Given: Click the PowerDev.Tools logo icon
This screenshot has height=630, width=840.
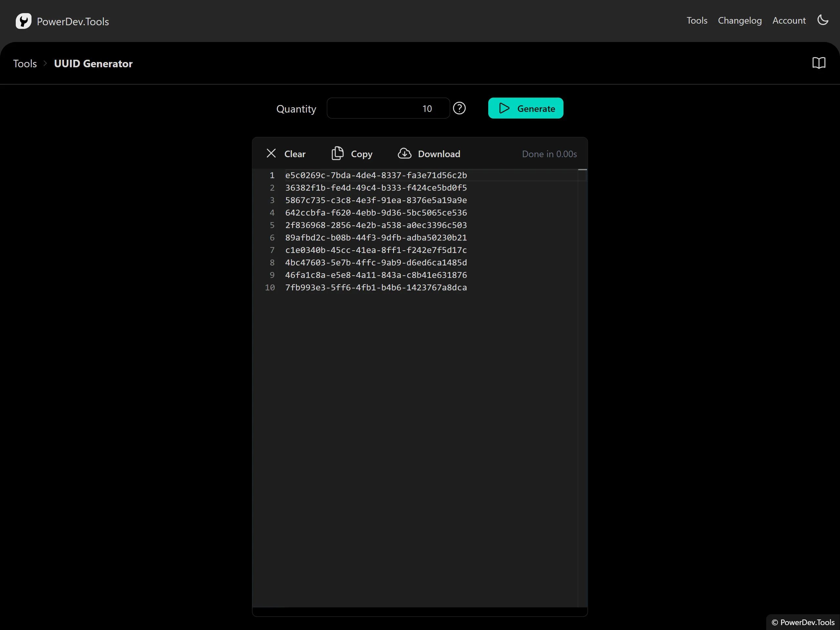Looking at the screenshot, I should [23, 21].
